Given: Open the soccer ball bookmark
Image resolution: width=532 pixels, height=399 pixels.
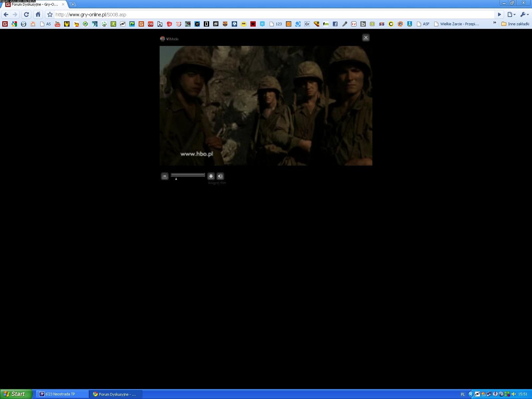Looking at the screenshot, I should pyautogui.click(x=104, y=24).
